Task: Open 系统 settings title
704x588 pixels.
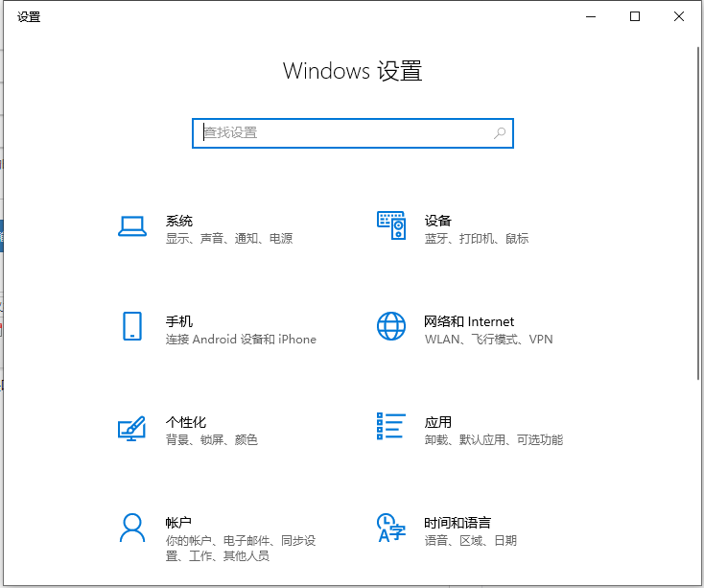Action: 178,221
